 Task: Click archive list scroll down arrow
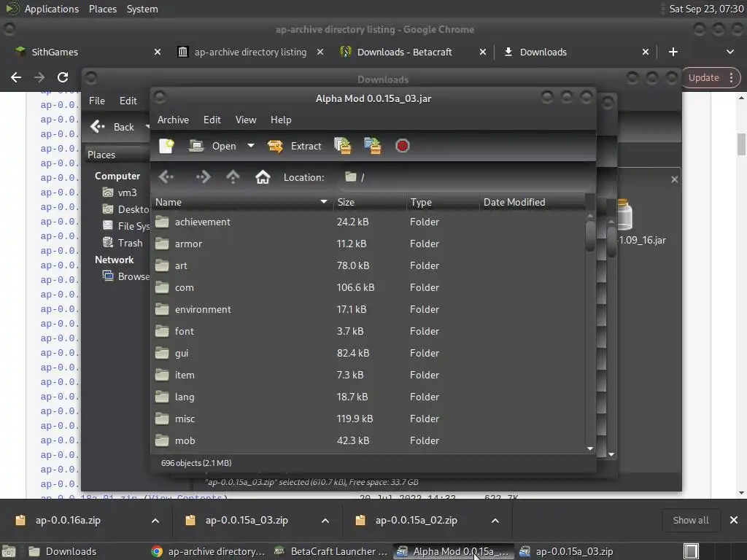pos(590,448)
